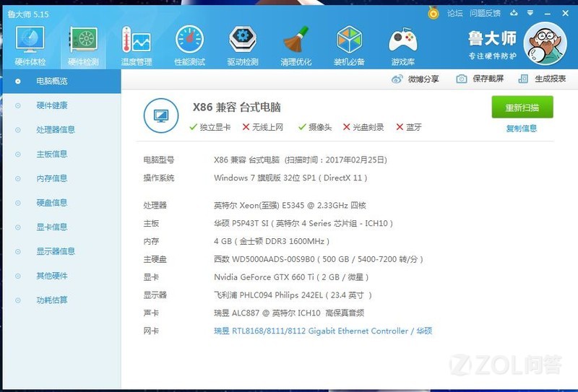Click the round desktop computer monitor icon

point(161,116)
